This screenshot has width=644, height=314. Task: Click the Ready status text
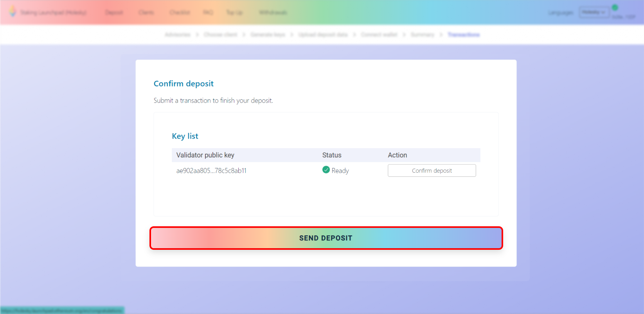(340, 171)
